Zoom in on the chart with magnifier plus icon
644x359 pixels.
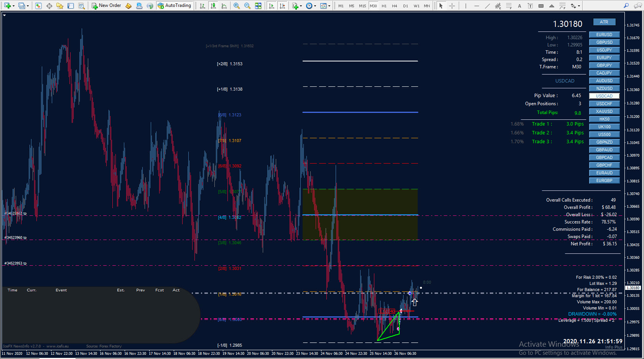(x=237, y=6)
